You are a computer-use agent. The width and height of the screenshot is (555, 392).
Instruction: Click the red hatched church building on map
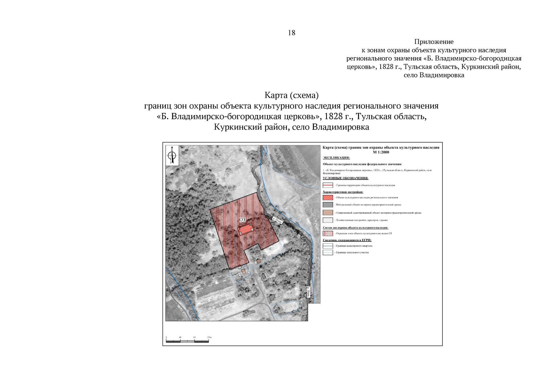tap(246, 229)
